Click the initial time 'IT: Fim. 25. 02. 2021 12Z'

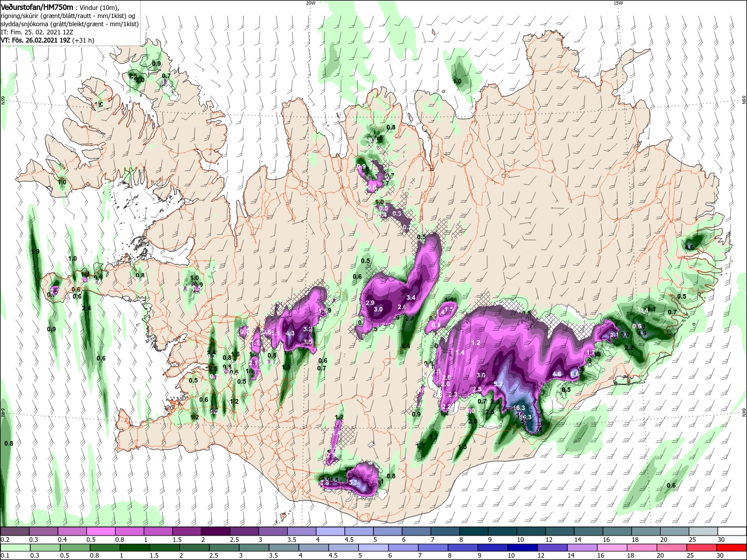tap(37, 32)
